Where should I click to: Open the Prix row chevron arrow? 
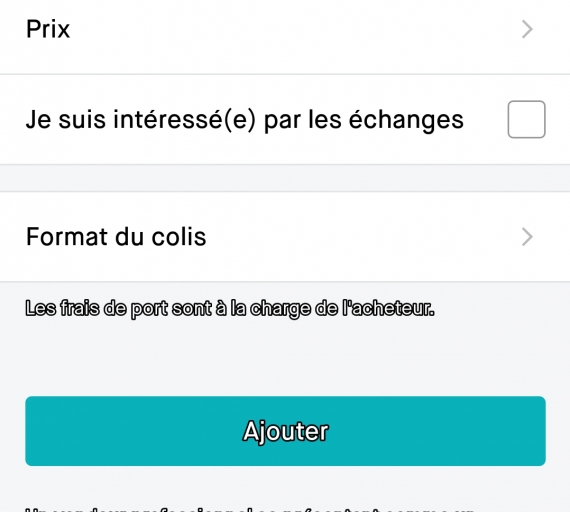[x=527, y=29]
